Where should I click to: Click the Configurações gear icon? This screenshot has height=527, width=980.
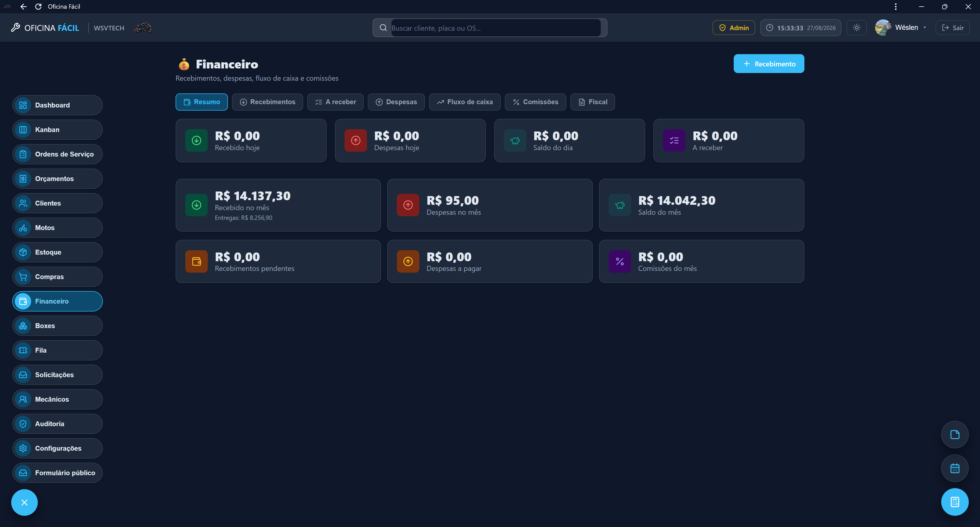coord(23,448)
